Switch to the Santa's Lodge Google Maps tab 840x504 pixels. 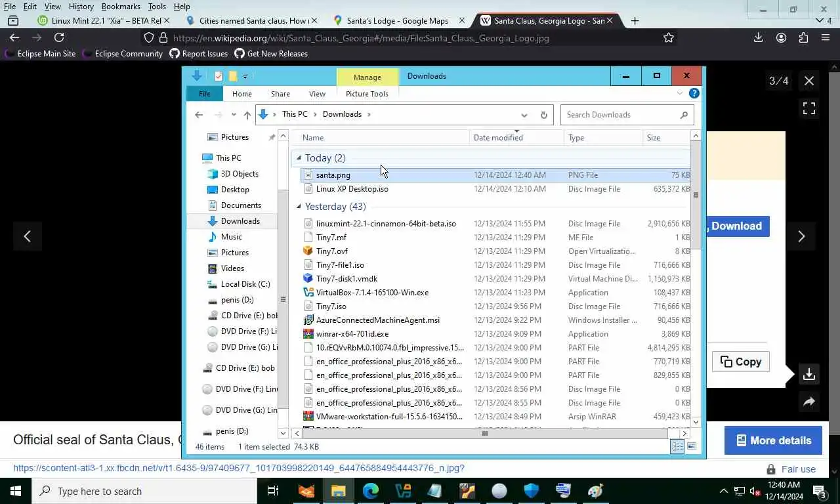398,21
